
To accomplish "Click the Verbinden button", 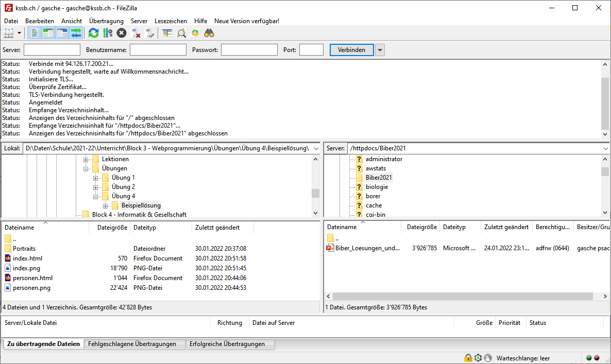I will pyautogui.click(x=351, y=50).
